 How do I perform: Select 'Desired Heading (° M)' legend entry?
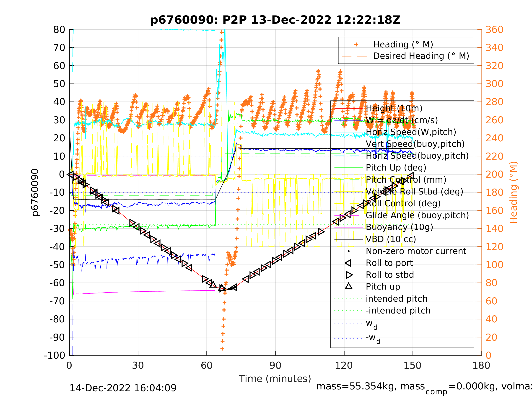click(421, 56)
